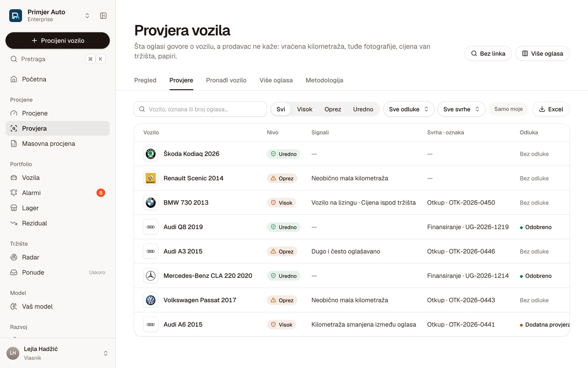Open the Sve odluke dropdown

pos(409,109)
